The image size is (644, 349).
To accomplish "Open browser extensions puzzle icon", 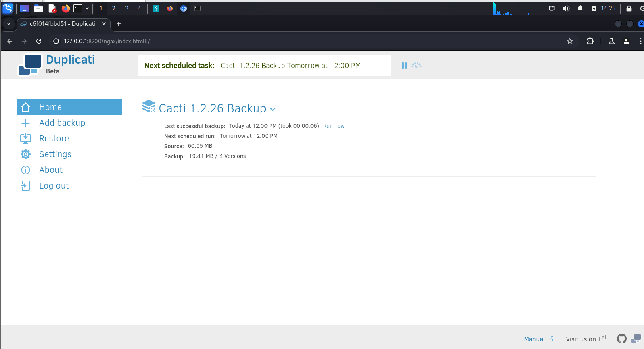I will [x=590, y=41].
